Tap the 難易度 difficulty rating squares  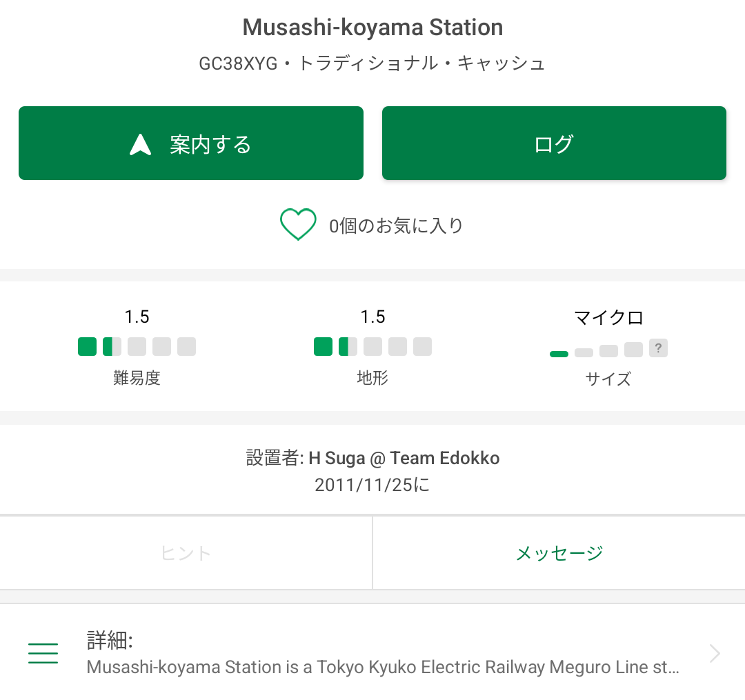point(137,346)
